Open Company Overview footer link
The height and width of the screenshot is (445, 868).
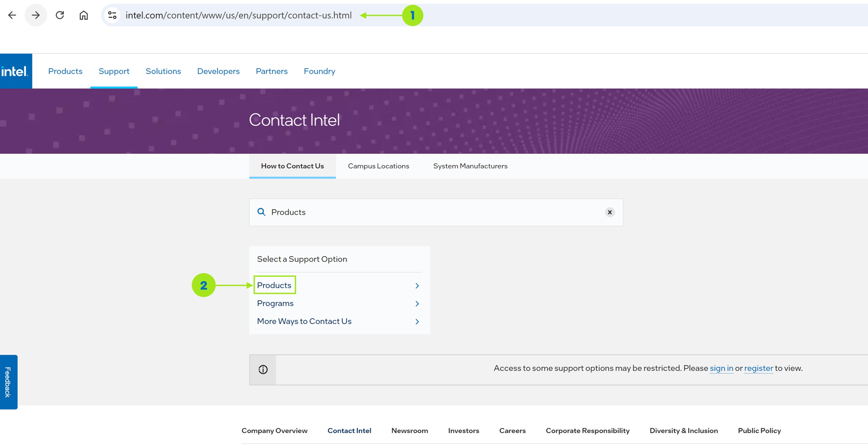[x=274, y=431]
